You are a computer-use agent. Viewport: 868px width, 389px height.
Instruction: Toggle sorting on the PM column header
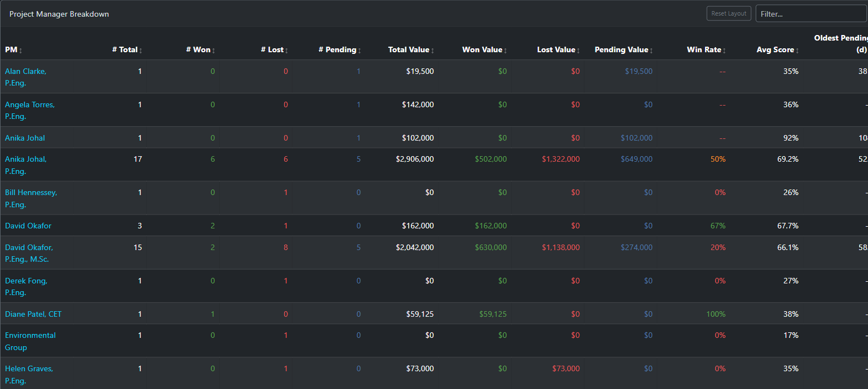[21, 49]
